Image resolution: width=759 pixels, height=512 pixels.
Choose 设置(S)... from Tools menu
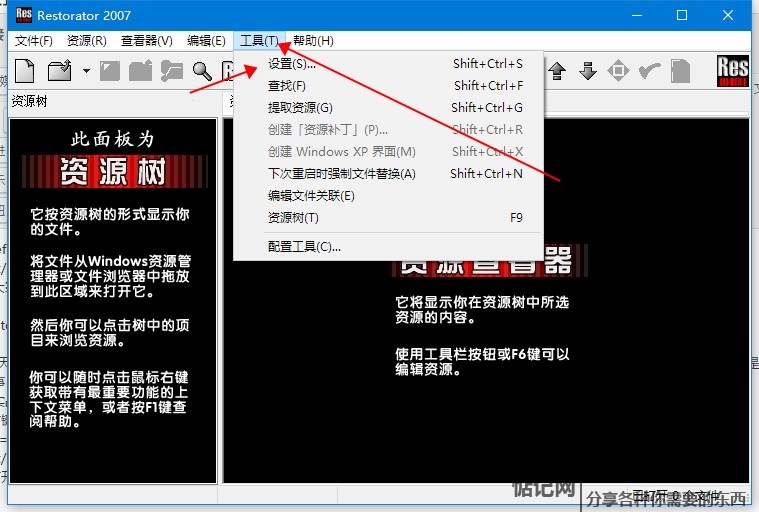pos(389,63)
